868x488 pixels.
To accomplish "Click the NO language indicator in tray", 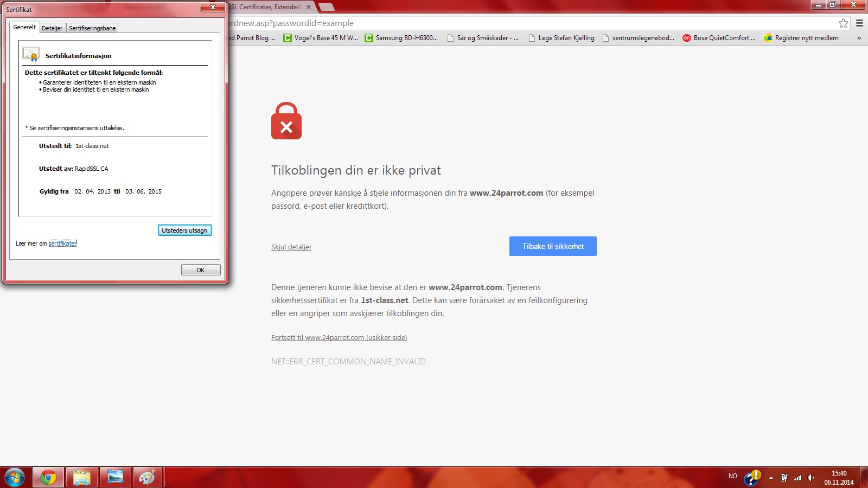I will (x=733, y=476).
